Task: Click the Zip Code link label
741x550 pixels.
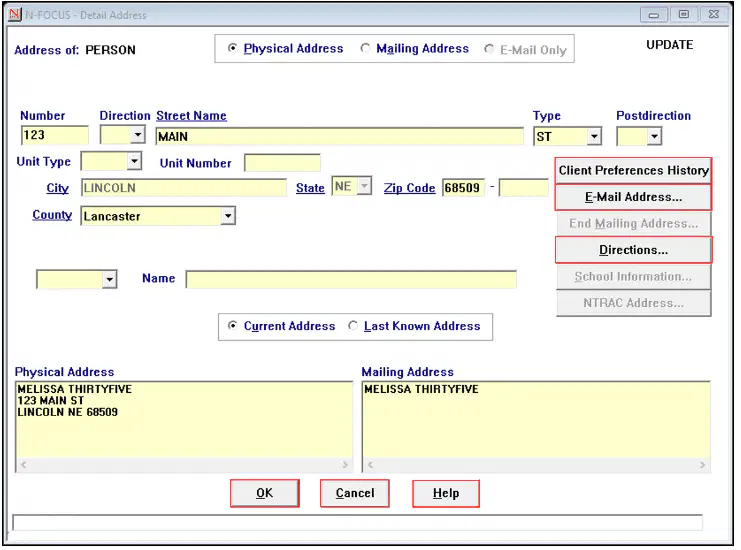Action: (x=409, y=188)
